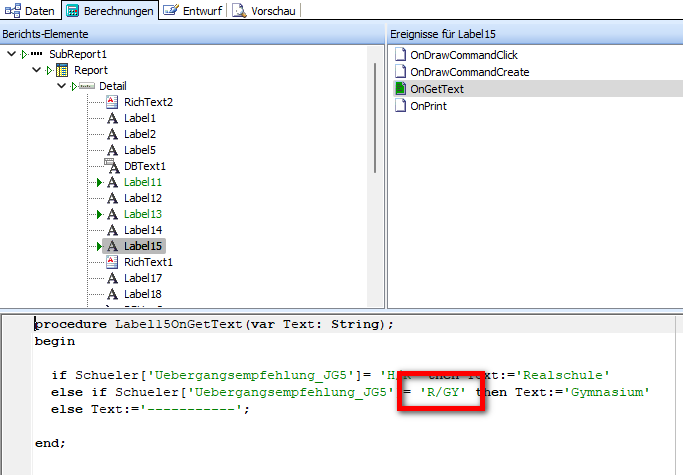Click the Label12 letter icon
The height and width of the screenshot is (475, 683).
click(112, 198)
